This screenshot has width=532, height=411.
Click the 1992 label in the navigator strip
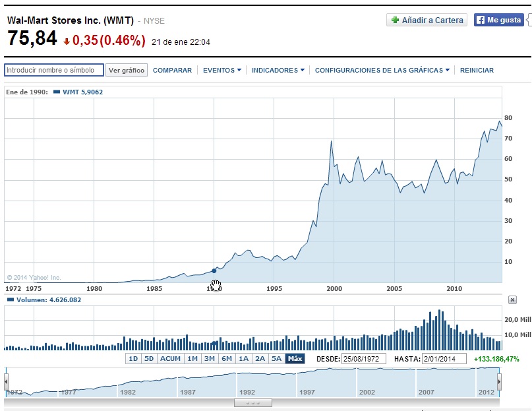pyautogui.click(x=247, y=393)
